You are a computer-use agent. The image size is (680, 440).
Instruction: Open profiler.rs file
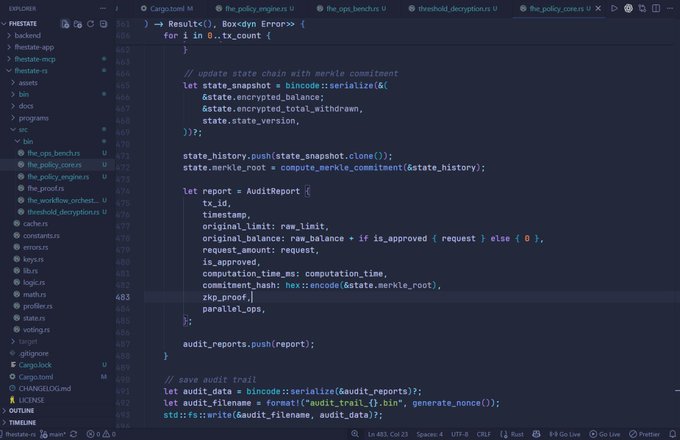(37, 306)
